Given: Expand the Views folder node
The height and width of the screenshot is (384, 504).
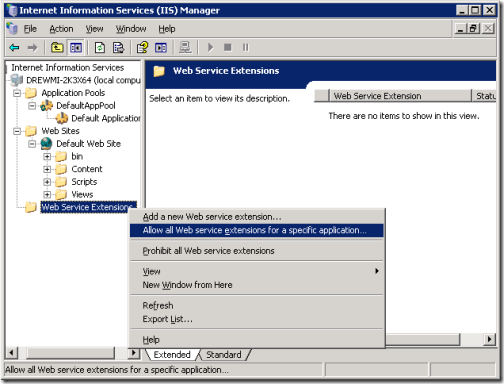Looking at the screenshot, I should point(47,194).
